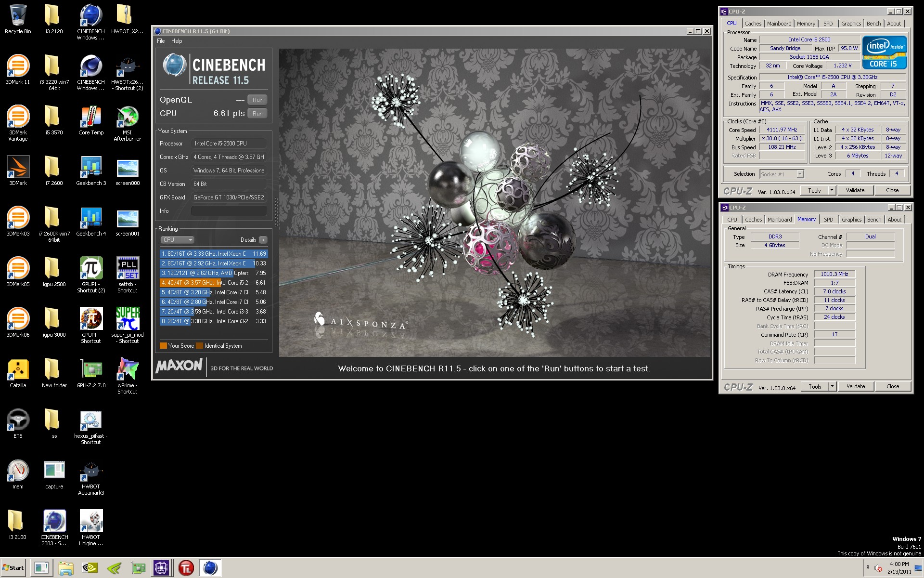Click the Cinebench panel resize grip

click(x=276, y=212)
